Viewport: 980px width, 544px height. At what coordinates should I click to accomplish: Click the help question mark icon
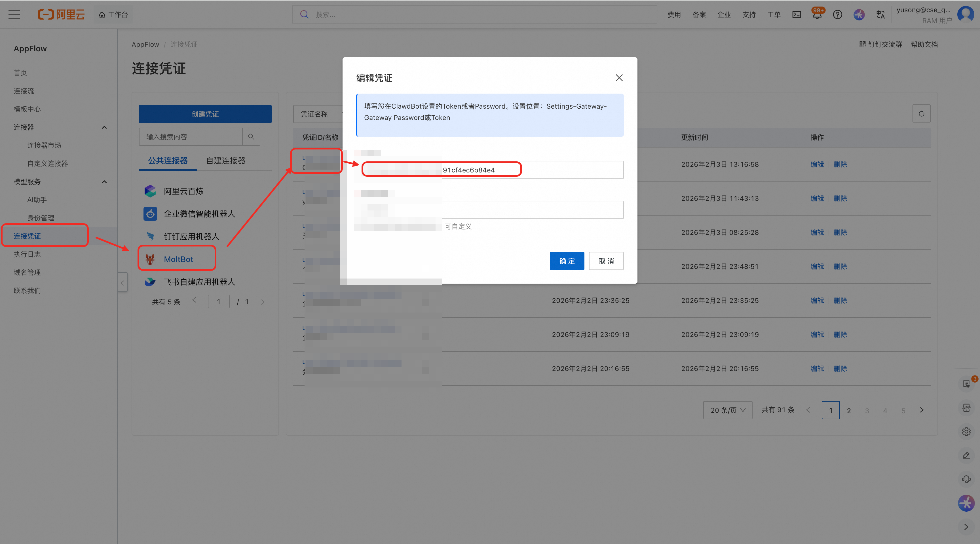(837, 14)
